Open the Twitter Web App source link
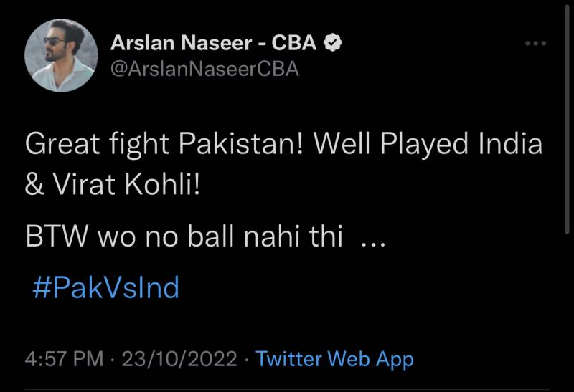The height and width of the screenshot is (392, 574). coord(335,358)
